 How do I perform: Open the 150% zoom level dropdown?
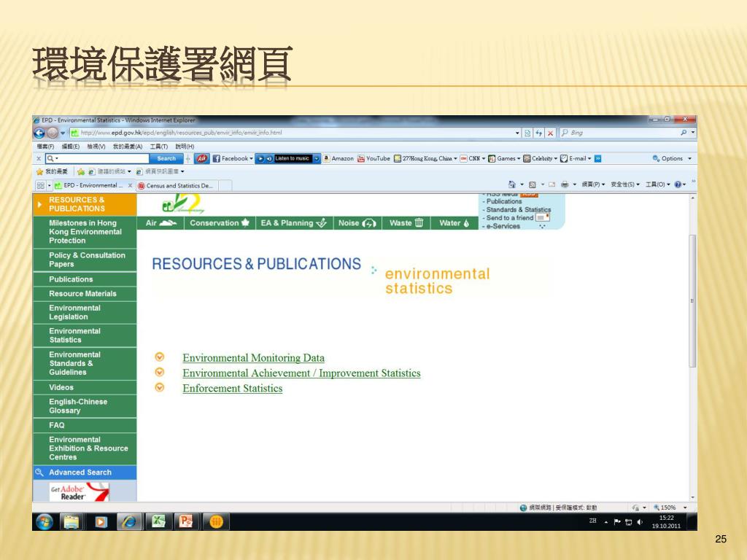coord(668,507)
